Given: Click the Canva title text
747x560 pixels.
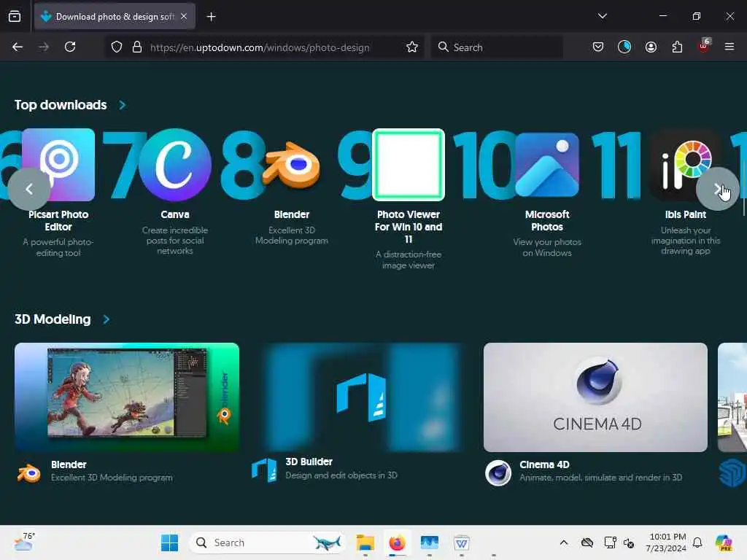Looking at the screenshot, I should click(x=175, y=215).
